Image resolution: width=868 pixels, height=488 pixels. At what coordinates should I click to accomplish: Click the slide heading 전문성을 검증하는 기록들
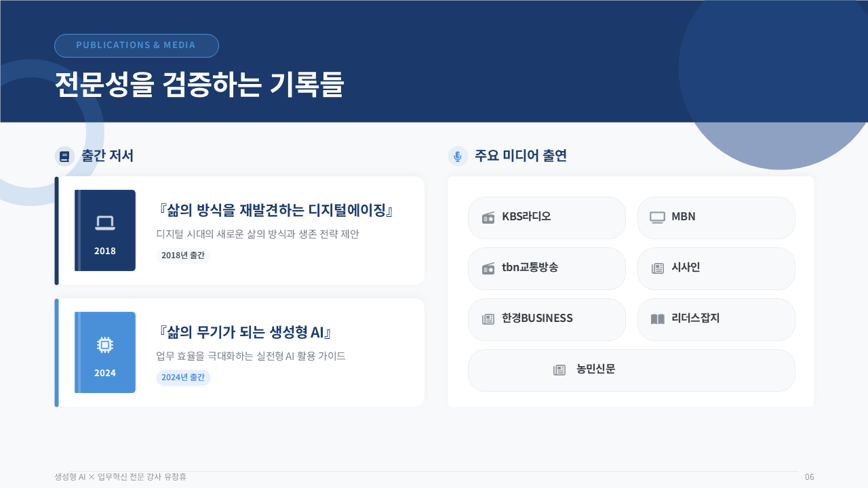coord(199,85)
